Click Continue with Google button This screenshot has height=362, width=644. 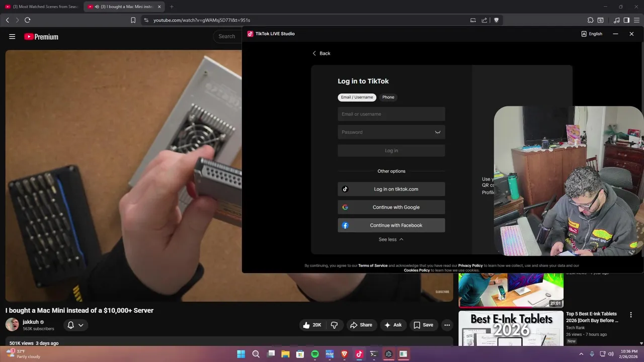[391, 207]
